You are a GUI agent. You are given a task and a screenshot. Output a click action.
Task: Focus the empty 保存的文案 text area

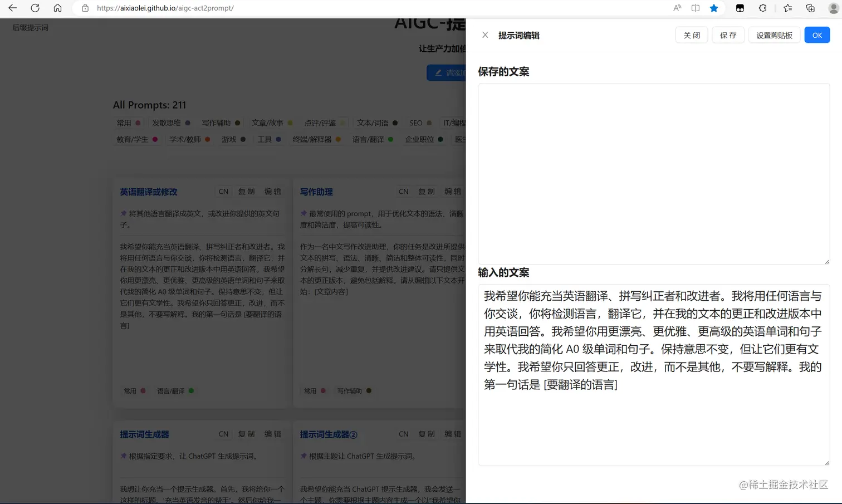point(654,174)
